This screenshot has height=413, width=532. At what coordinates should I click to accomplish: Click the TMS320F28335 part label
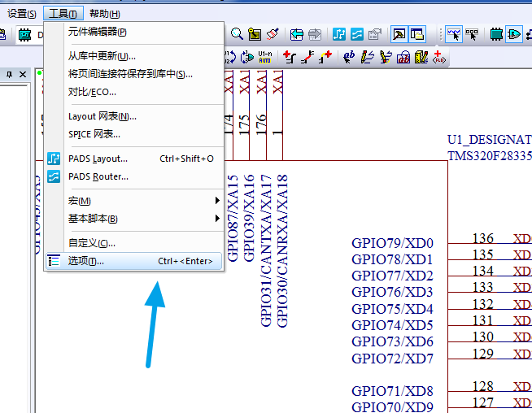click(x=490, y=156)
